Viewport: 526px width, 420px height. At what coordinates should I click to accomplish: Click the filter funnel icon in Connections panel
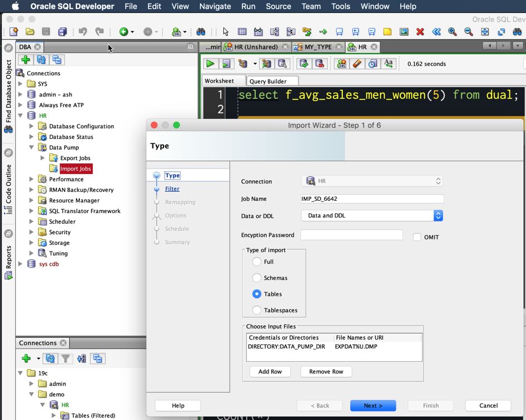[x=65, y=359]
